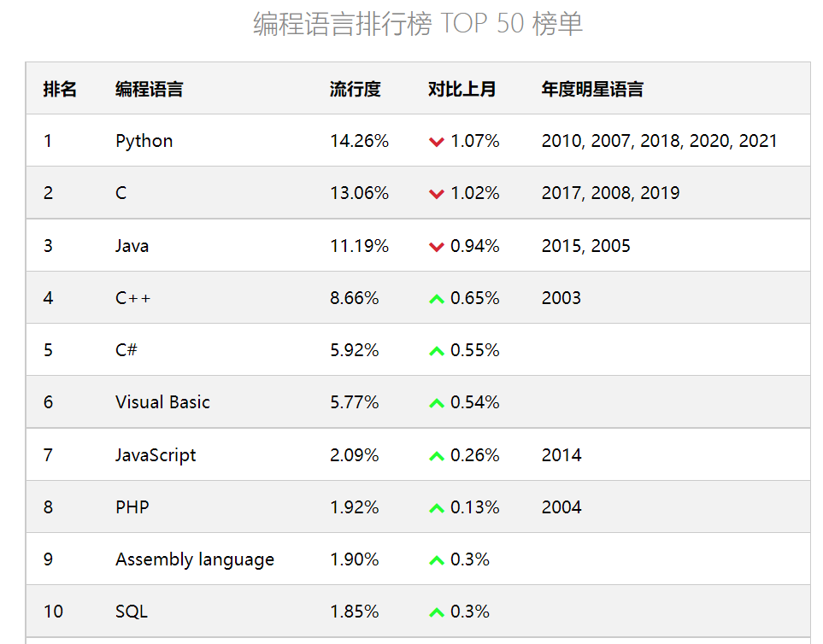The height and width of the screenshot is (644, 823).
Task: Click the change value 0.55%
Action: click(x=475, y=350)
